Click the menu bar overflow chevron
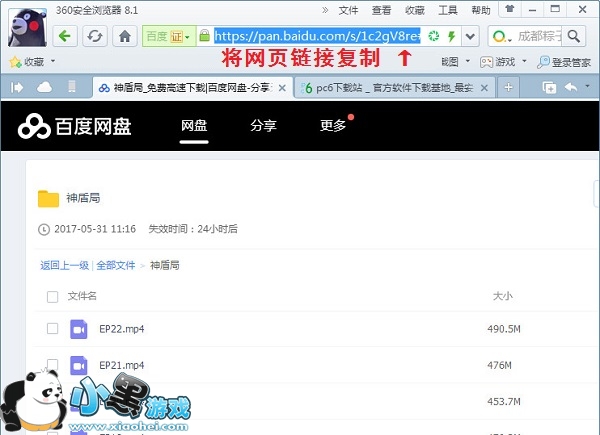This screenshot has width=600, height=435. [x=325, y=10]
